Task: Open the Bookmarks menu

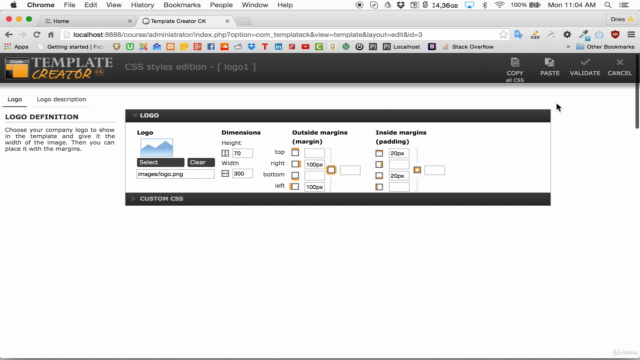Action: pyautogui.click(x=182, y=5)
